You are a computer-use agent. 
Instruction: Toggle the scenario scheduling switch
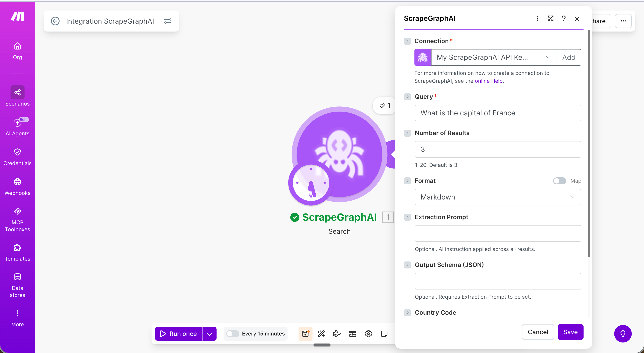pos(232,334)
